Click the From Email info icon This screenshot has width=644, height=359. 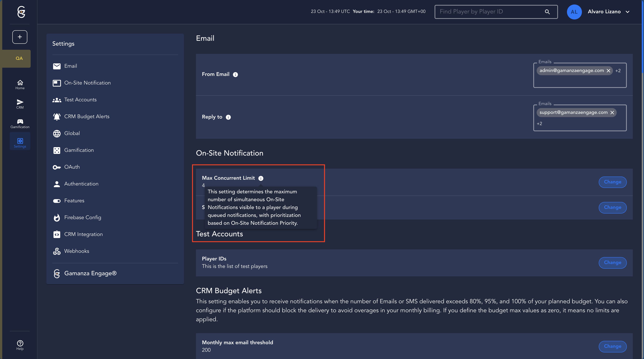tap(235, 74)
